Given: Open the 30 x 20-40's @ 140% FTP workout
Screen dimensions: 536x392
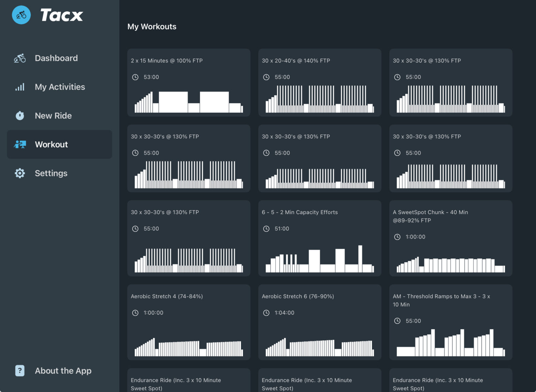Looking at the screenshot, I should [319, 83].
